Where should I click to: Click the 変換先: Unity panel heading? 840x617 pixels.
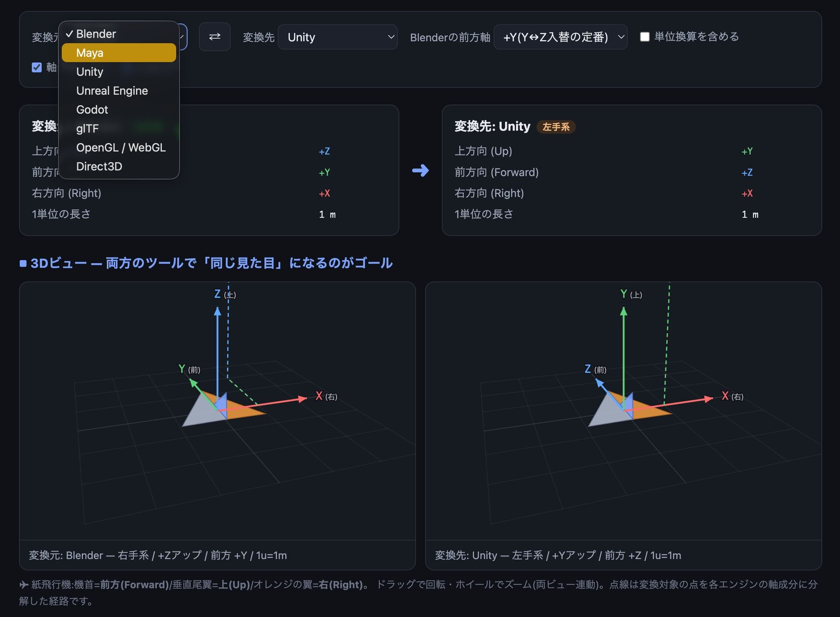click(492, 126)
